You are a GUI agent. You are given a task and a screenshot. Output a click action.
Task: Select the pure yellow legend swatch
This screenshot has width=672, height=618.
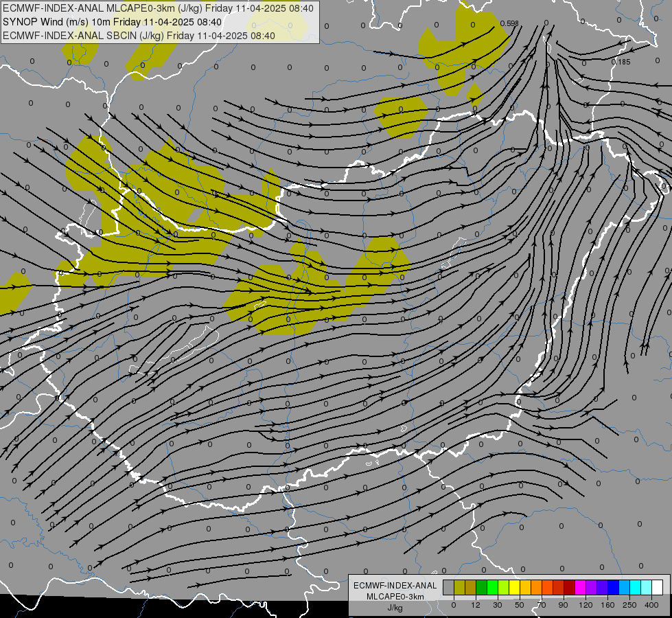click(514, 587)
